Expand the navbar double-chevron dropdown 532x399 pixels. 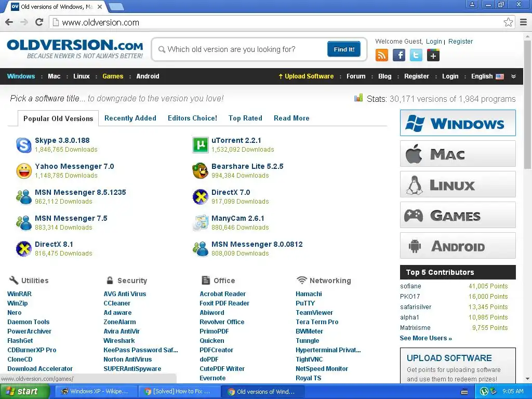tap(513, 76)
